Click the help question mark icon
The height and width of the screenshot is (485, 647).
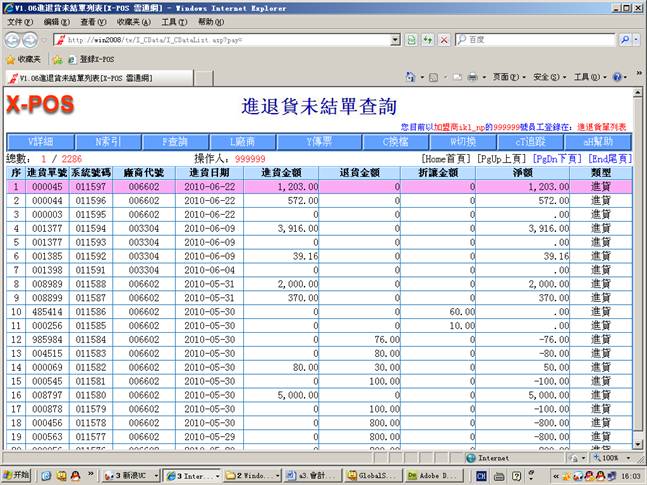click(617, 77)
